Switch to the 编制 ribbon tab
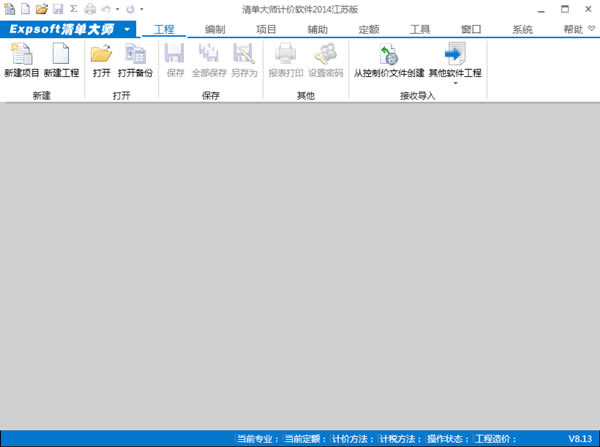This screenshot has height=447, width=600. pyautogui.click(x=215, y=30)
